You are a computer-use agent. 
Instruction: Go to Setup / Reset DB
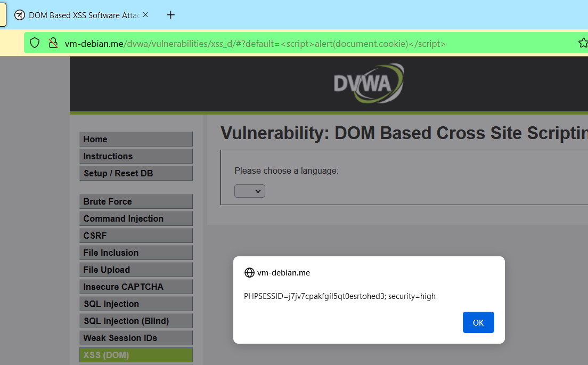click(x=136, y=173)
